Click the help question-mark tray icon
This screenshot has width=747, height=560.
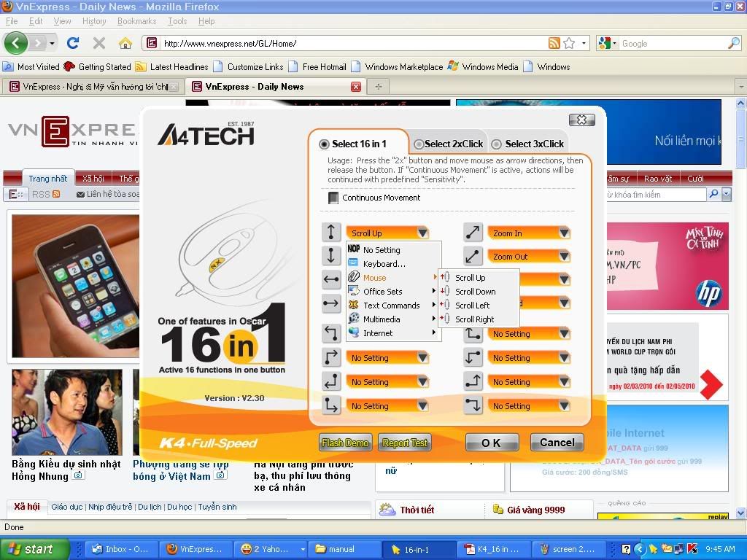click(626, 549)
